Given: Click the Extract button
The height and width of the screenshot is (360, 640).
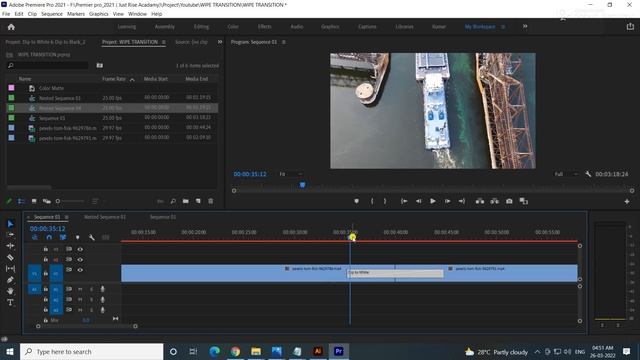Looking at the screenshot, I should (x=494, y=201).
